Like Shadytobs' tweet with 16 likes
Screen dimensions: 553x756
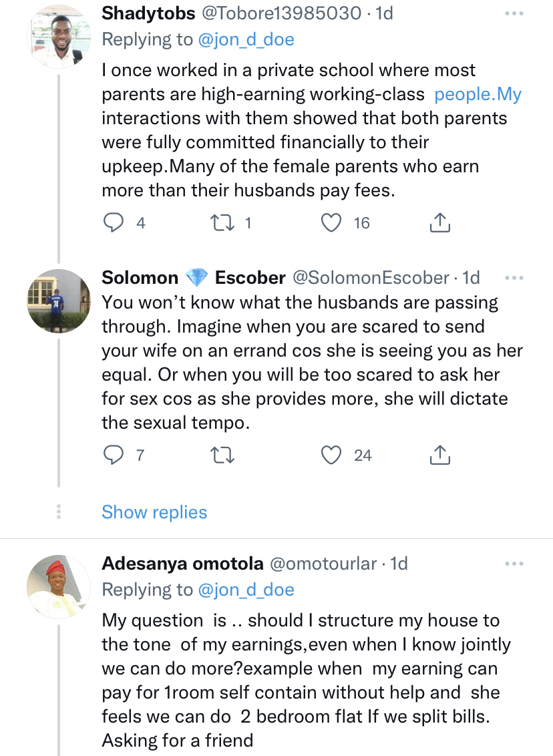331,223
